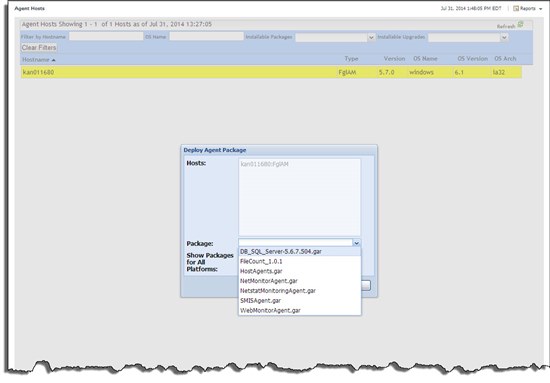Screen dimensions: 550x383
Task: Click the hostname sort arrow indicator
Action: pos(53,60)
